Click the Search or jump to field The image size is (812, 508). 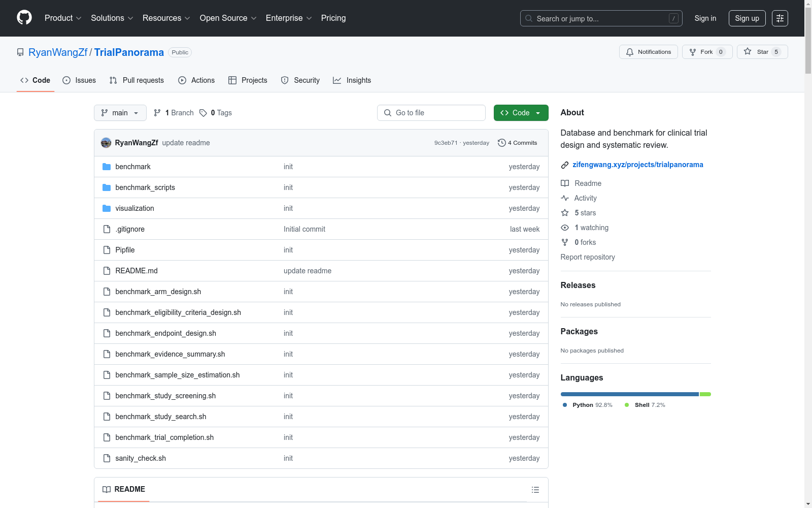(x=601, y=18)
